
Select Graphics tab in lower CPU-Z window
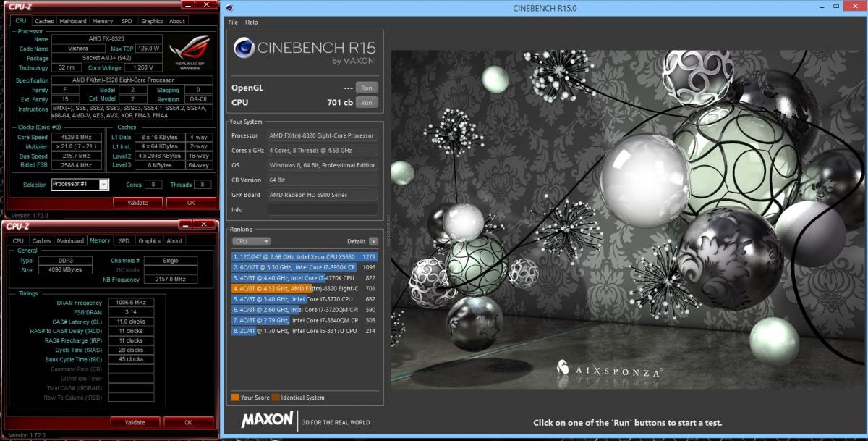[149, 241]
